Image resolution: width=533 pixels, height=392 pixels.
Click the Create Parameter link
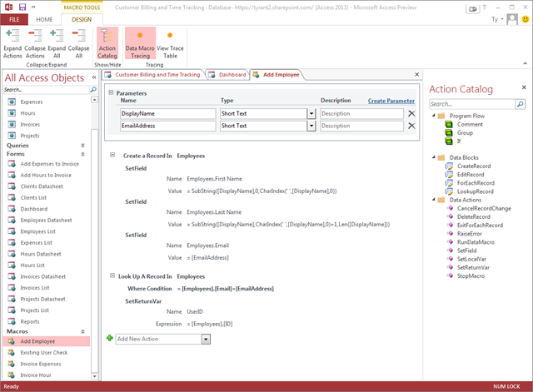[x=391, y=101]
